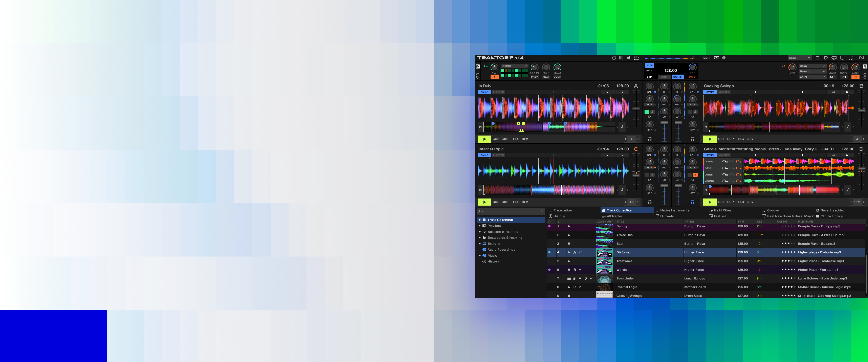Assign FX unit 2 on deck C
The image size is (868, 362).
[652, 175]
